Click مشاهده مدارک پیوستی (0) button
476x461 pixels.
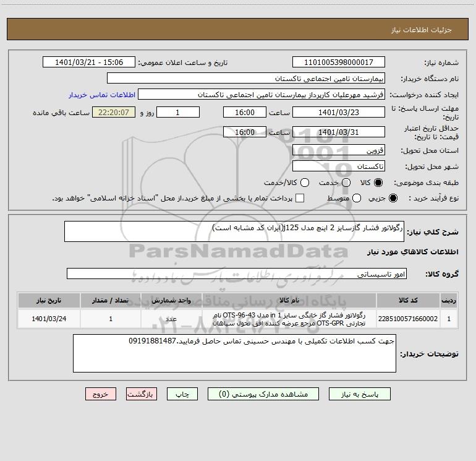(263, 394)
